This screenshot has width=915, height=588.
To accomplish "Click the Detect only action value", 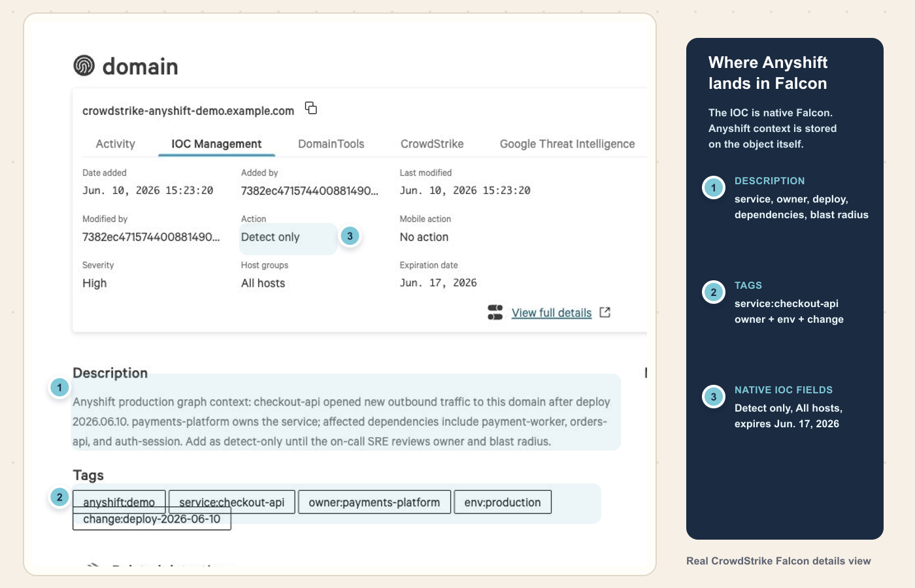I will click(x=271, y=237).
